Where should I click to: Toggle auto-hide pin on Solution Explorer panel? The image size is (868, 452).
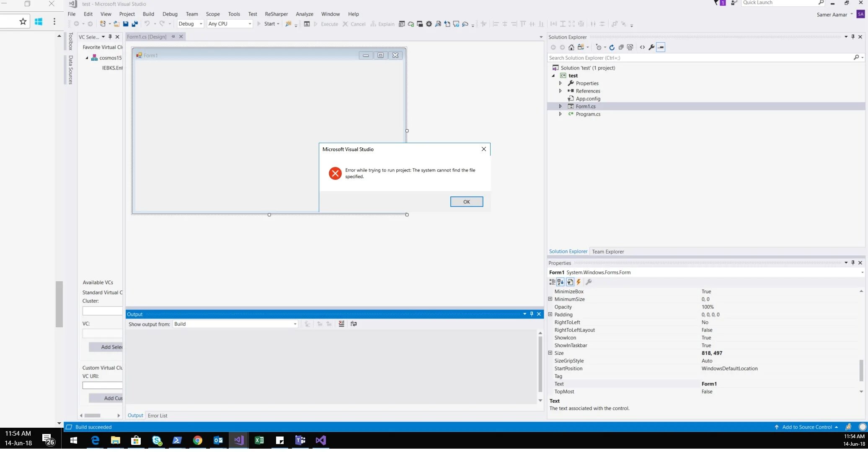click(853, 37)
